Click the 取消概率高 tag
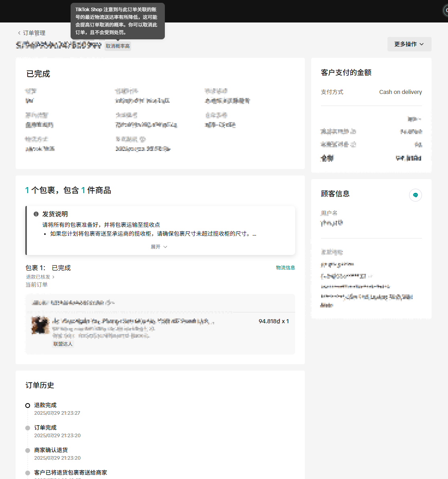 [x=118, y=46]
